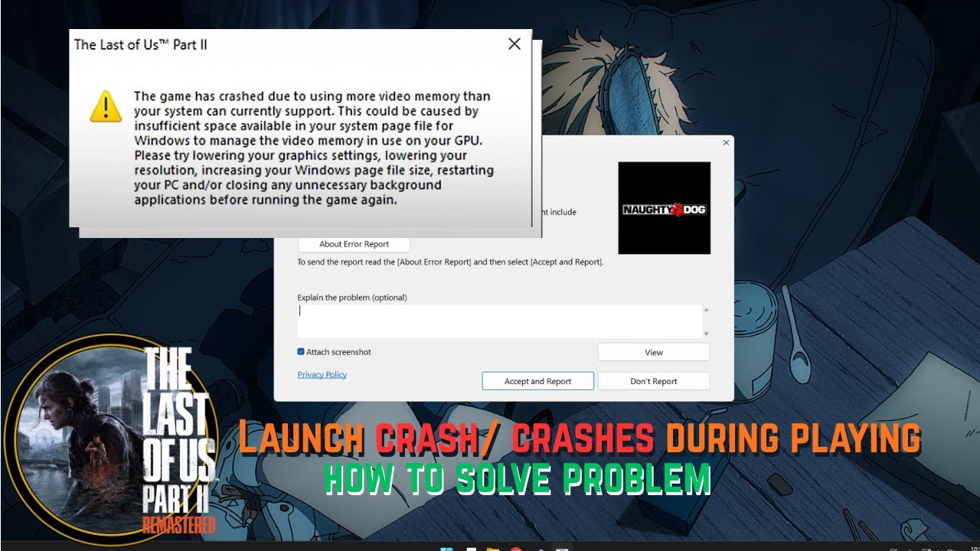The width and height of the screenshot is (980, 551).
Task: Click the yellow warning triangle icon
Action: click(106, 107)
